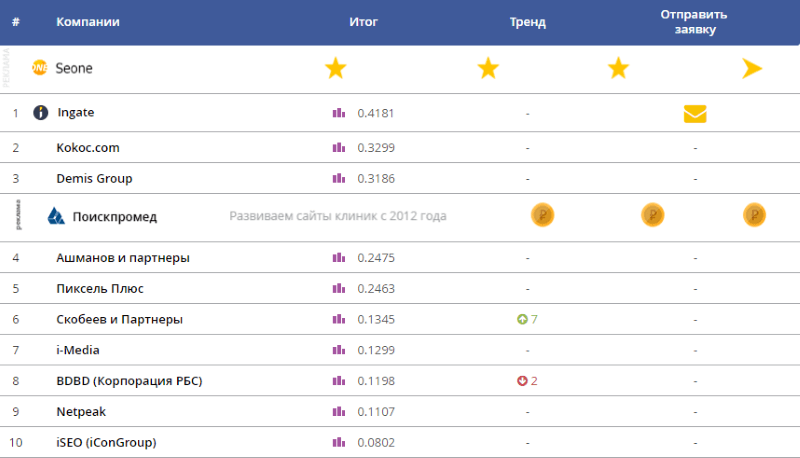
Task: Click the red down trend arrow for BDBD
Action: pyautogui.click(x=522, y=381)
